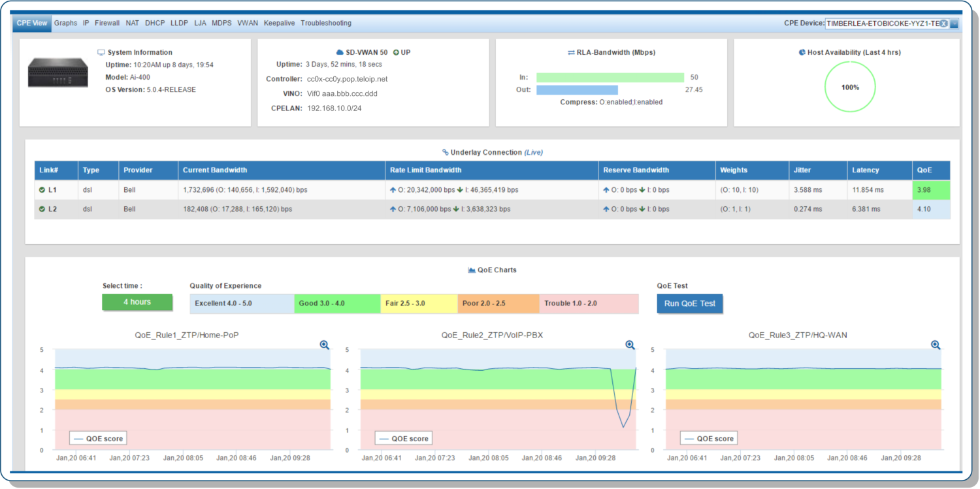Click the Fair 2.5 - 3.0 legend swatch
Viewport: 980px width, 489px height.
(419, 304)
